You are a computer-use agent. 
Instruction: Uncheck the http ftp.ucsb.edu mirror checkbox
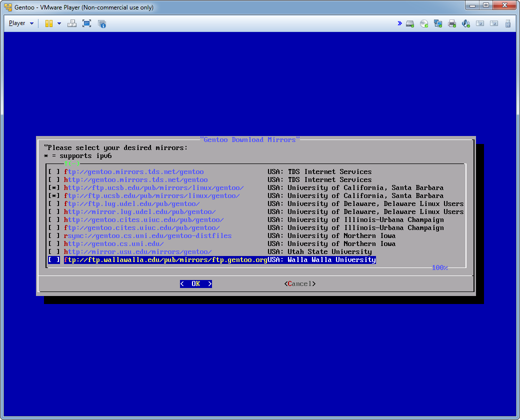pyautogui.click(x=53, y=188)
